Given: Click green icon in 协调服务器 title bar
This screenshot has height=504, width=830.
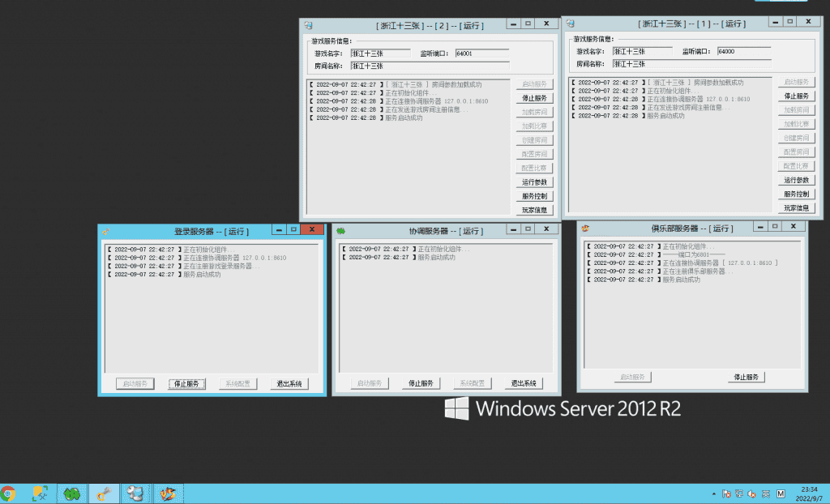Looking at the screenshot, I should click(340, 231).
